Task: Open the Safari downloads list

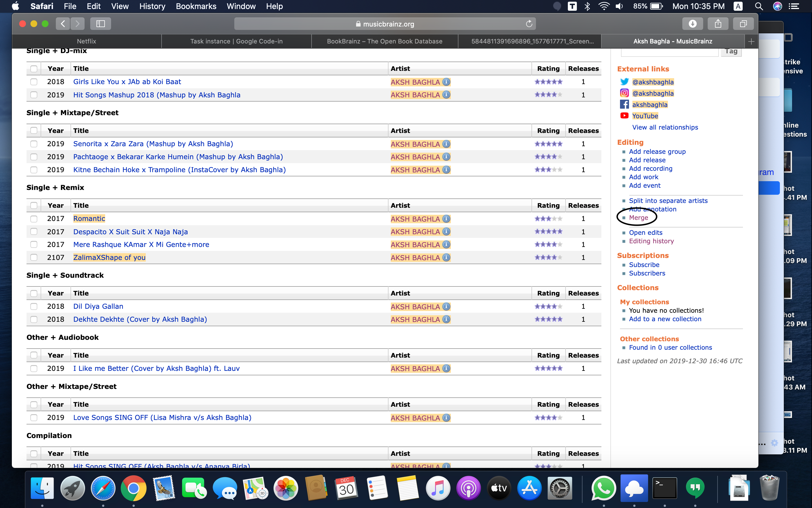Action: (x=692, y=24)
